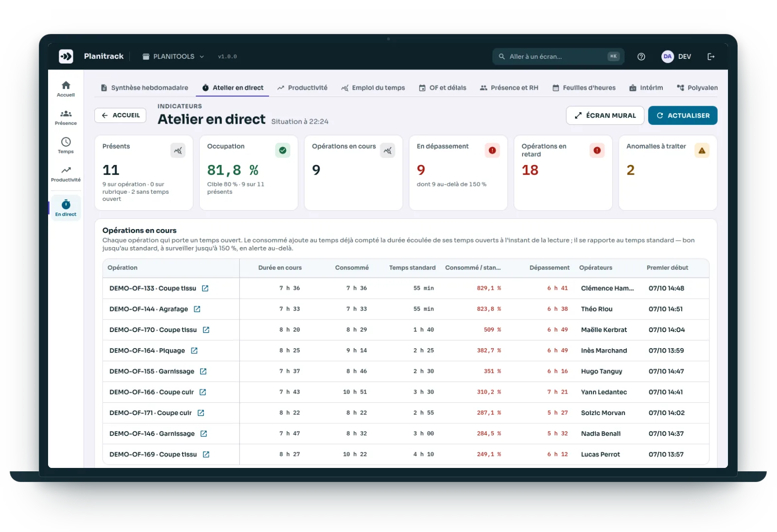
Task: Open the help question mark icon
Action: point(641,57)
